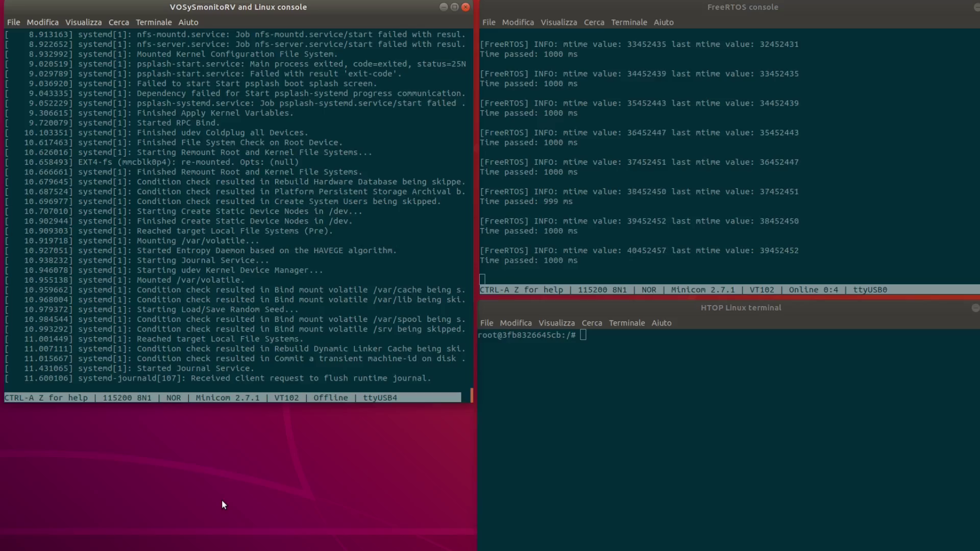Open Aiuto menu in HTOP Linux terminal
Screen dimensions: 980x551
point(661,323)
